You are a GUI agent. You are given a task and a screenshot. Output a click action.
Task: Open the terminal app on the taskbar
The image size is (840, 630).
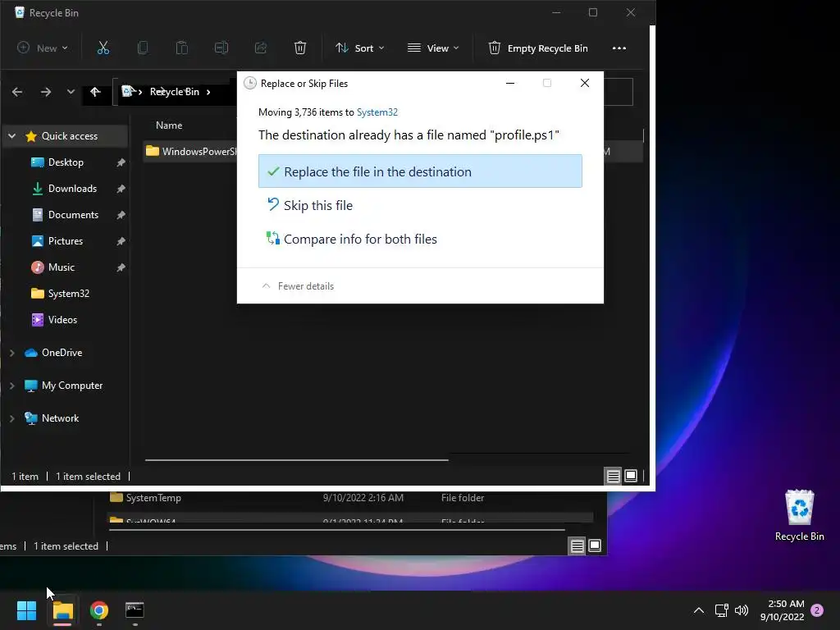[x=135, y=610]
